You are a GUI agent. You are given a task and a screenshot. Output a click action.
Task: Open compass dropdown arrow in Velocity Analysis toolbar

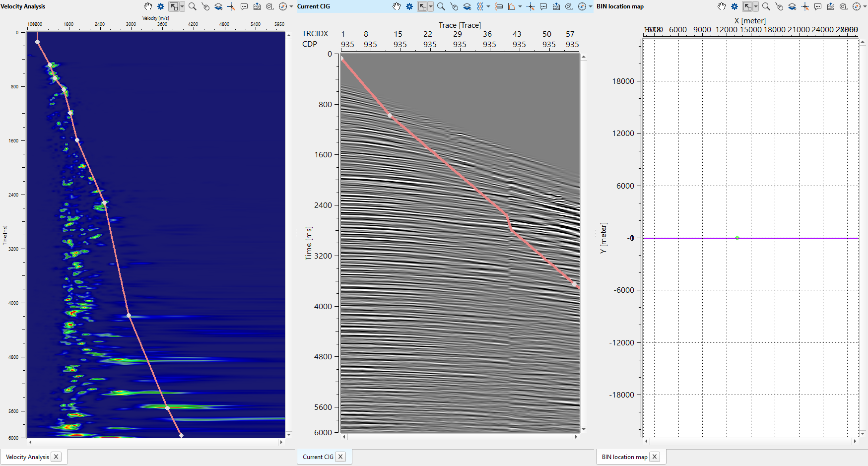[291, 6]
